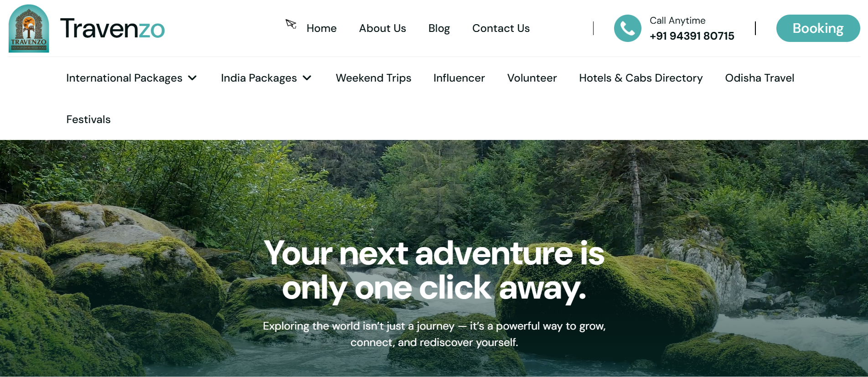Open the Volunteer page
Screen dimensions: 868x377
[532, 78]
